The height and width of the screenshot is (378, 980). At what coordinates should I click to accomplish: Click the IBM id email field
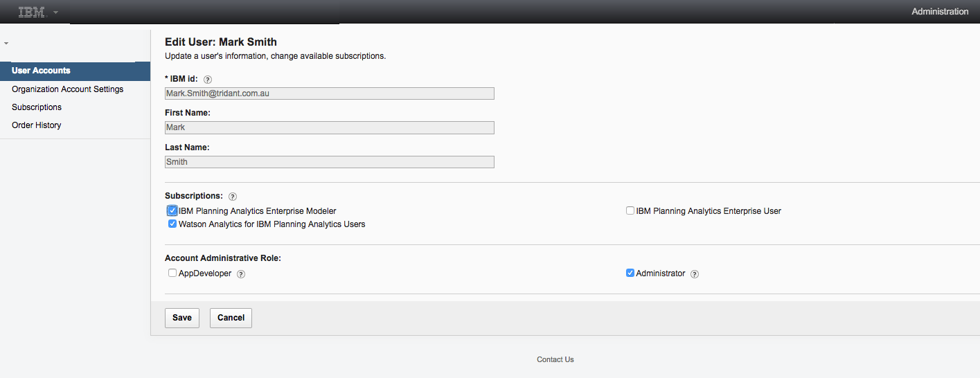click(x=330, y=93)
